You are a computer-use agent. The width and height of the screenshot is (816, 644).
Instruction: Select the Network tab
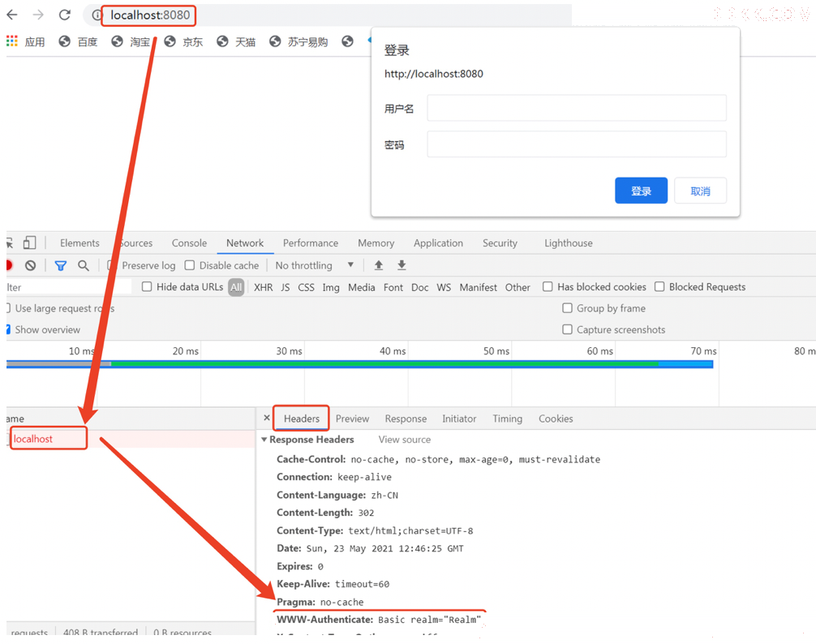[x=245, y=243]
